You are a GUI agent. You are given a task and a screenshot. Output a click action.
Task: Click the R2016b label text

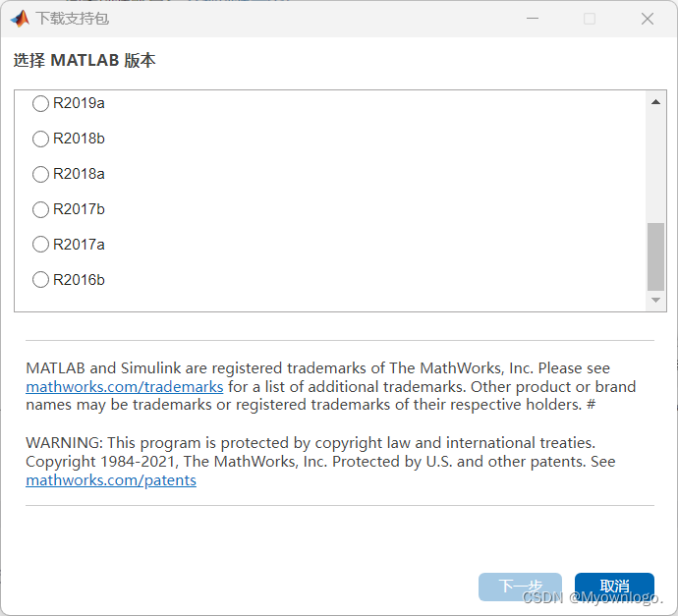79,280
